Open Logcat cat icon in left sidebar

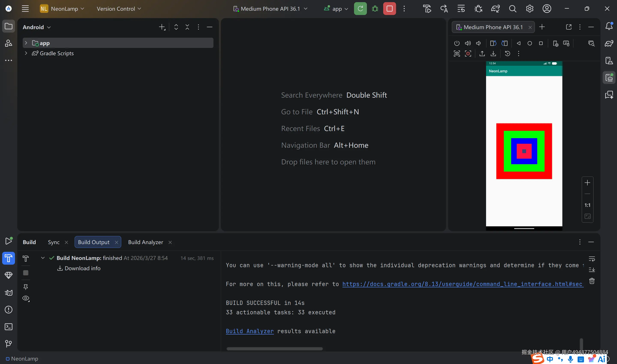(x=9, y=293)
